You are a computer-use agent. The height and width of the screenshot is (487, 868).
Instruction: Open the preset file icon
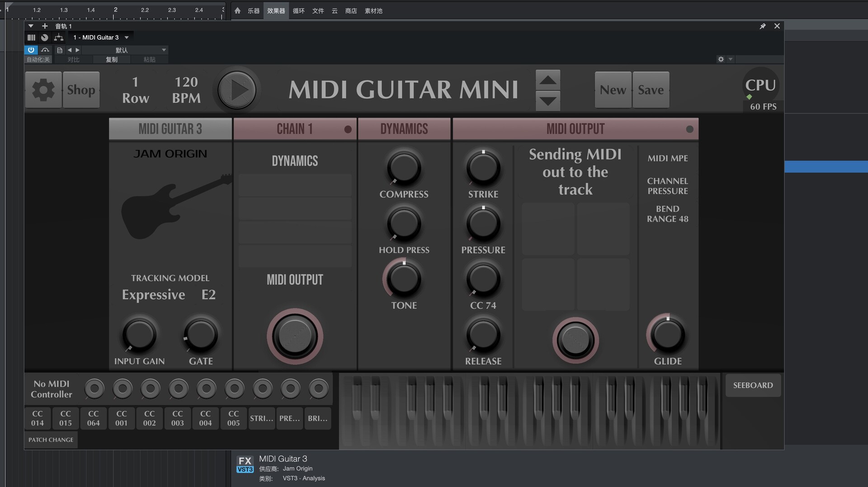tap(60, 50)
